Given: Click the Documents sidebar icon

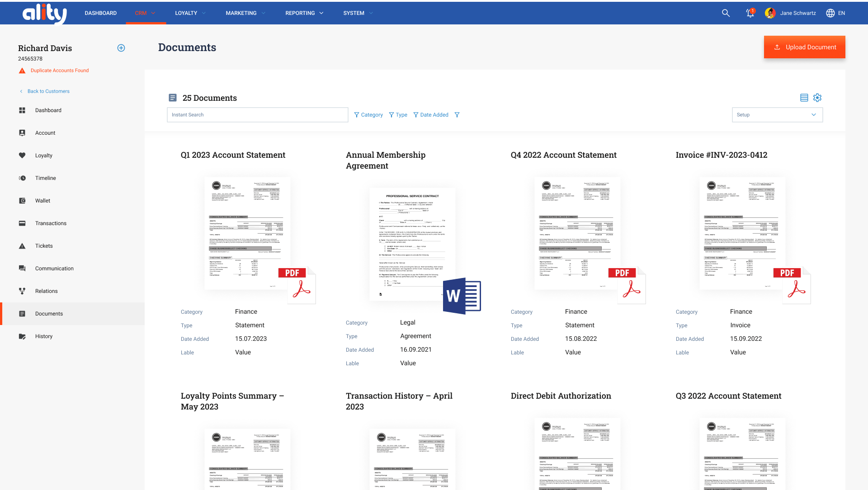Looking at the screenshot, I should tap(22, 314).
